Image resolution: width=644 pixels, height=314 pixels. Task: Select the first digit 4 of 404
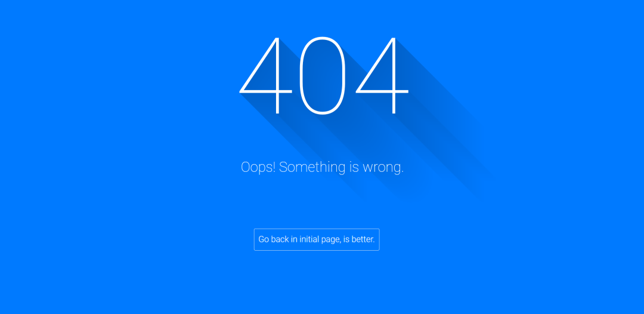coord(266,75)
